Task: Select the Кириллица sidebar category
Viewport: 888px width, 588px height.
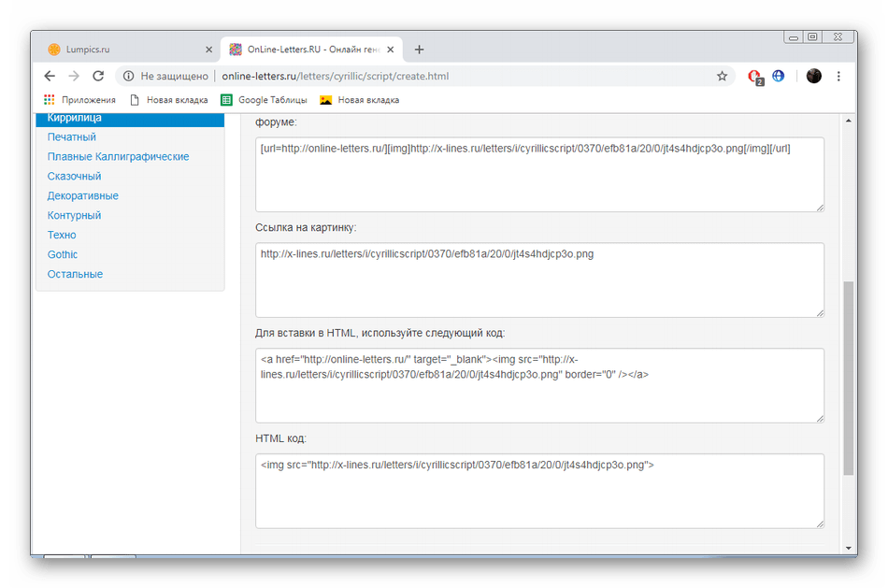Action: [75, 118]
